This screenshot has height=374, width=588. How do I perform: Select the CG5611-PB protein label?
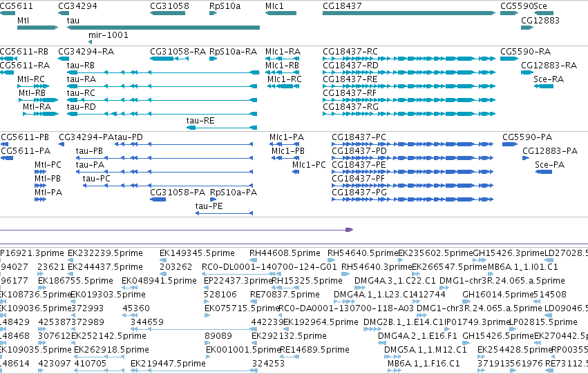(25, 137)
